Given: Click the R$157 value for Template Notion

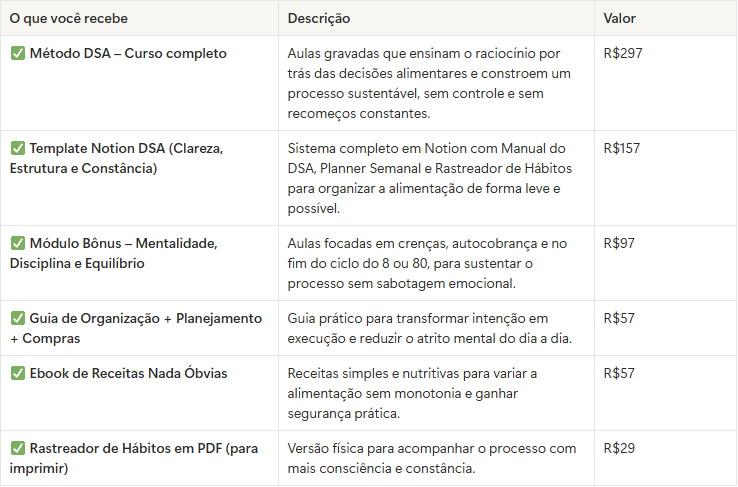Looking at the screenshot, I should tap(623, 148).
